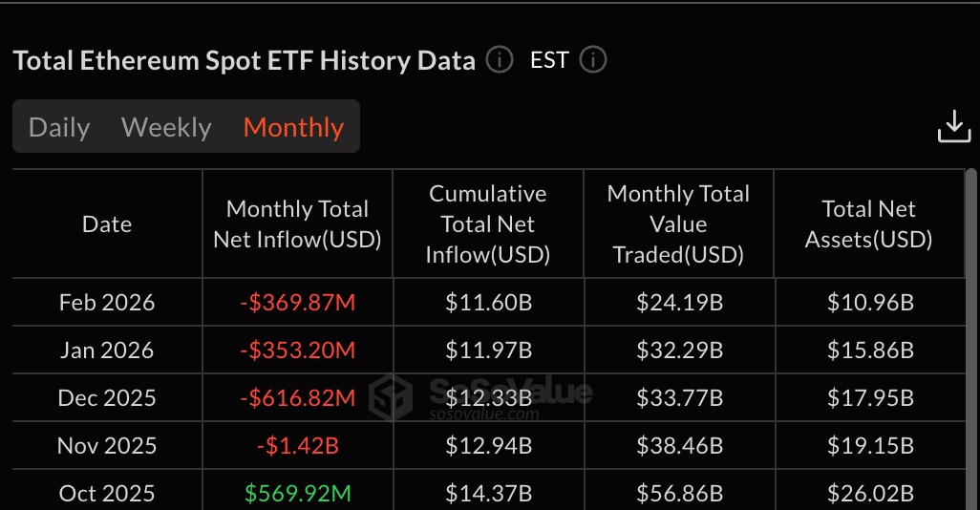Click Total Ethereum Spot ETF History title

pos(244,61)
